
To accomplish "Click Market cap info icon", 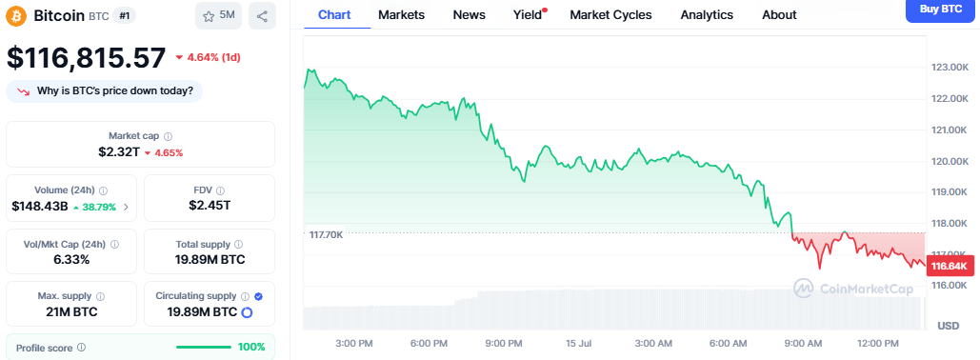I will click(x=169, y=136).
